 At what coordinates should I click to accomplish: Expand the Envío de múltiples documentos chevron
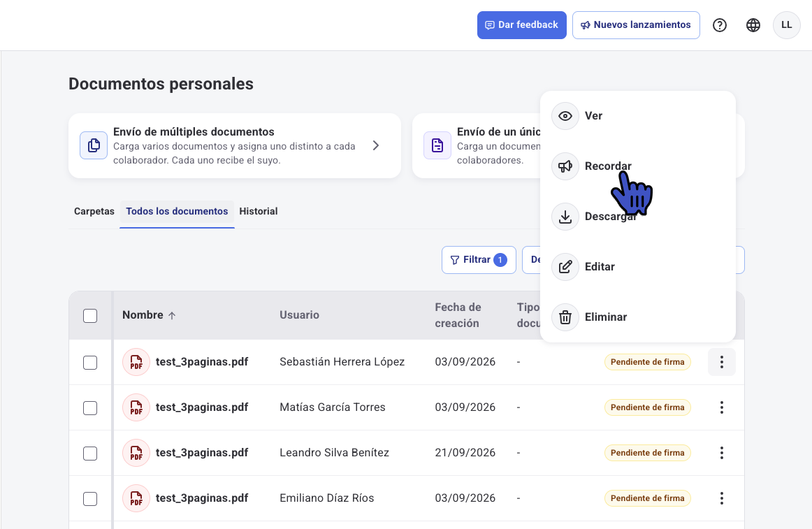(x=376, y=145)
